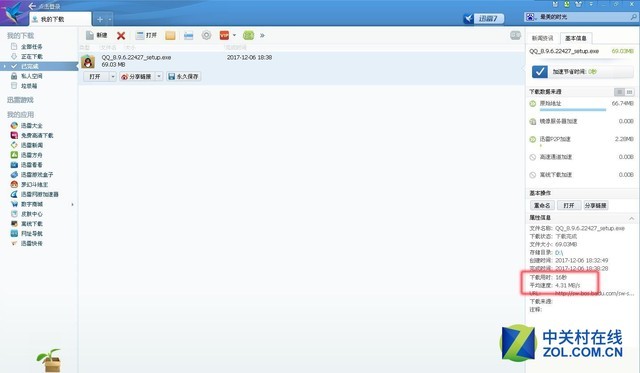Viewport: 640px width, 373px height.
Task: Expand the 分享链接 dropdown arrow
Action: pos(159,76)
